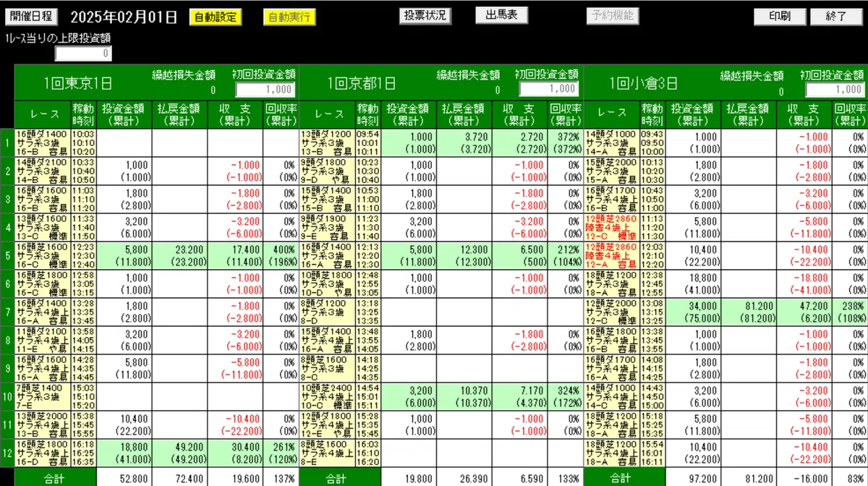The image size is (868, 486).
Task: Select Kyoto race cell 10頭芝2400
Action: pos(327,396)
